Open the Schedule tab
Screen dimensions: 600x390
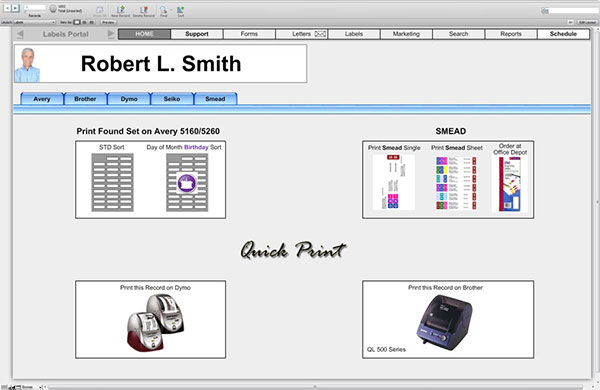[x=563, y=34]
